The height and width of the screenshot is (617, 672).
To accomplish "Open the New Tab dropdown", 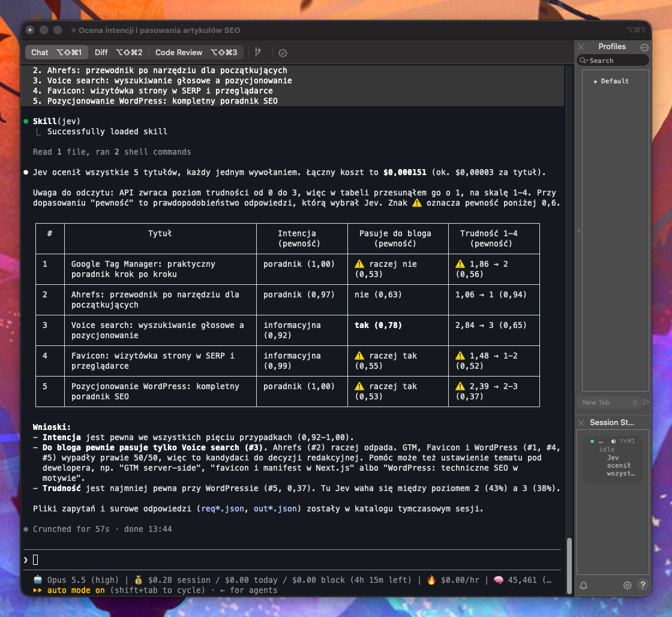I will pyautogui.click(x=610, y=402).
